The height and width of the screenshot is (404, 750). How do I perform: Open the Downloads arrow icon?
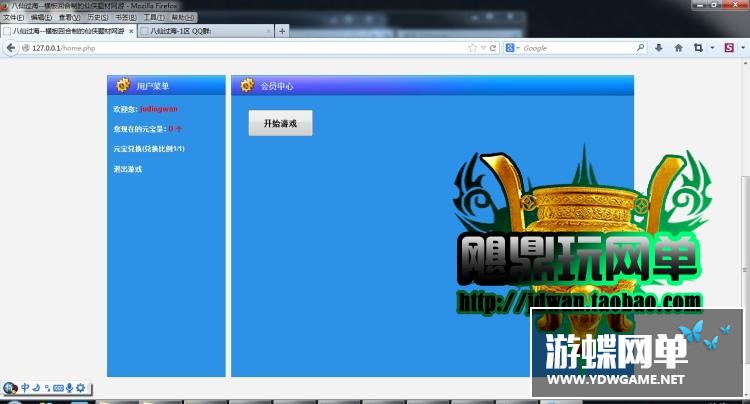(x=659, y=48)
